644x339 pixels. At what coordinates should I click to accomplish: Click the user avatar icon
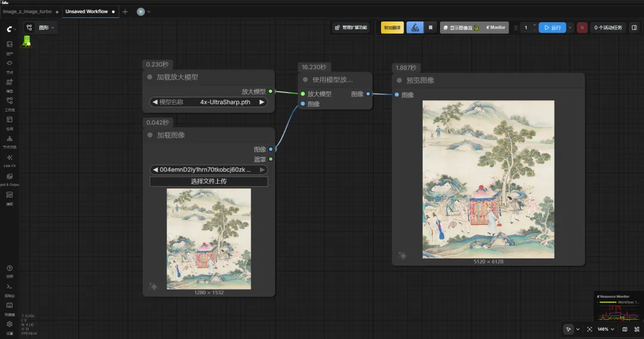[x=141, y=11]
